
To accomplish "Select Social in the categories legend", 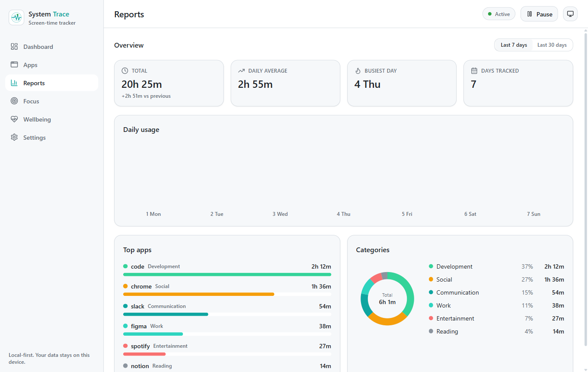I will click(444, 279).
